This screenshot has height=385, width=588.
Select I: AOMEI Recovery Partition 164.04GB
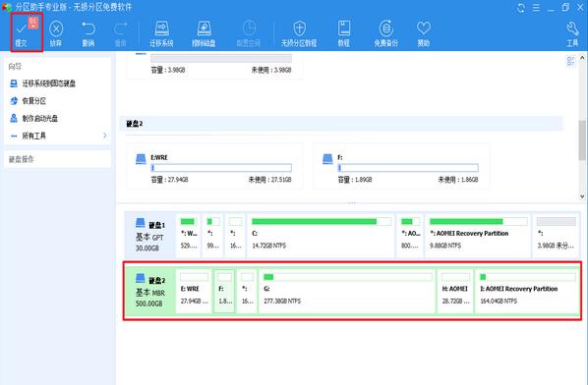click(x=527, y=291)
